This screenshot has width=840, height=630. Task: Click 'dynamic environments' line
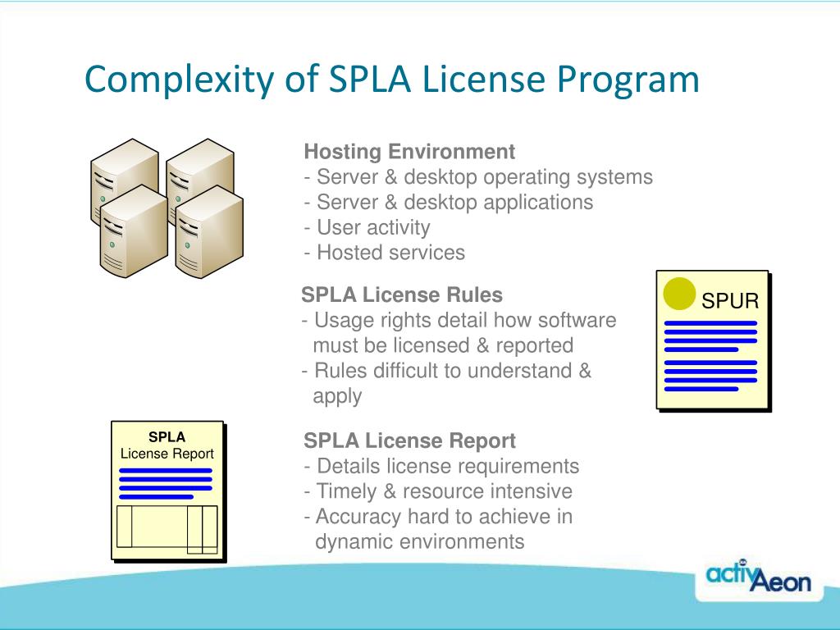pos(419,541)
